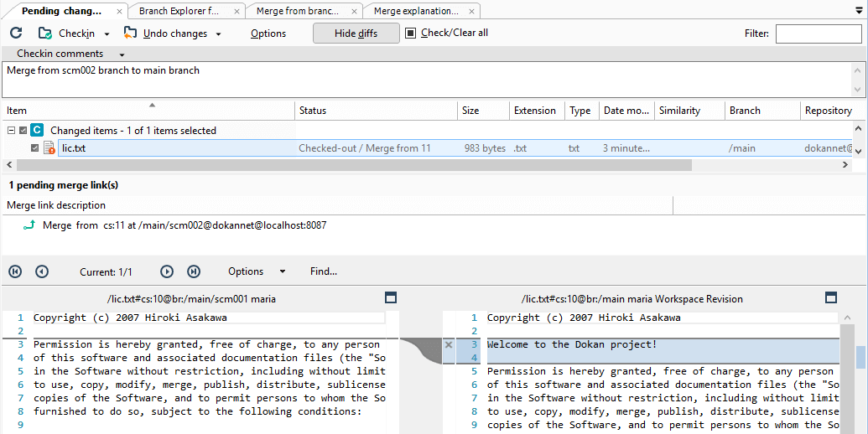Sort by the Branch column header
Image resolution: width=868 pixels, height=434 pixels.
762,111
